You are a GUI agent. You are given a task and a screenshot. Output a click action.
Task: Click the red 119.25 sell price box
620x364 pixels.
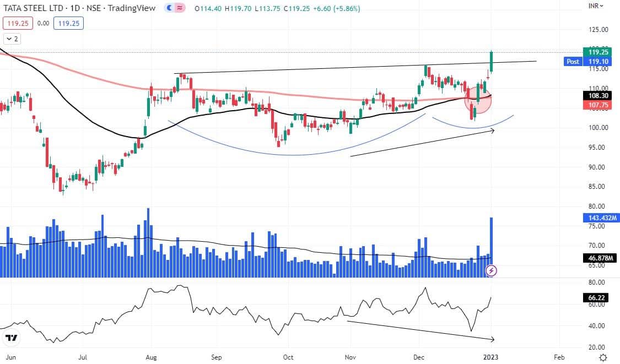pos(18,23)
